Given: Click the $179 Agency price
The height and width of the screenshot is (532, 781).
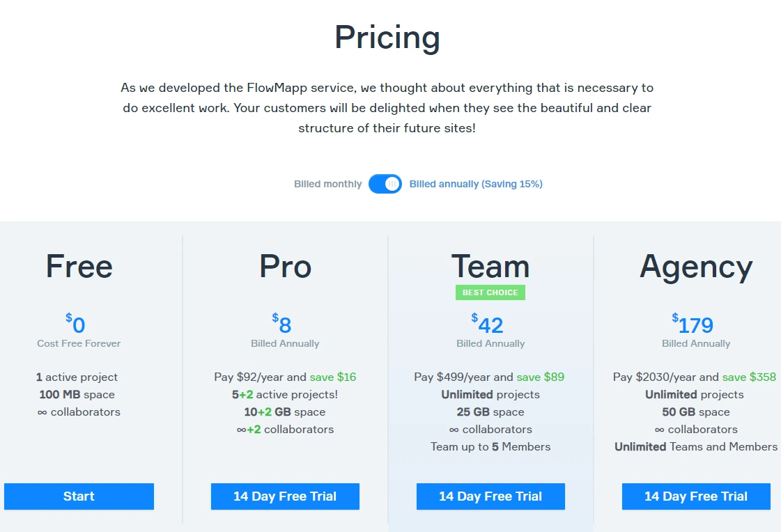Looking at the screenshot, I should pyautogui.click(x=693, y=324).
